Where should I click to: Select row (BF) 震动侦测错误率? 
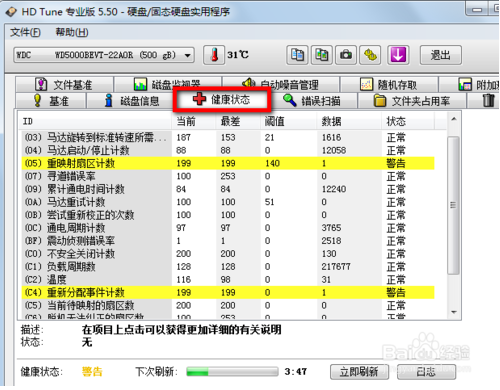pyautogui.click(x=228, y=241)
